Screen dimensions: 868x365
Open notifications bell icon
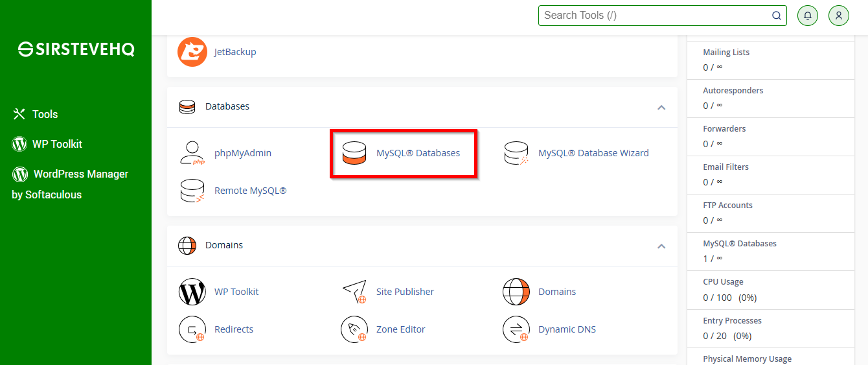pos(808,16)
